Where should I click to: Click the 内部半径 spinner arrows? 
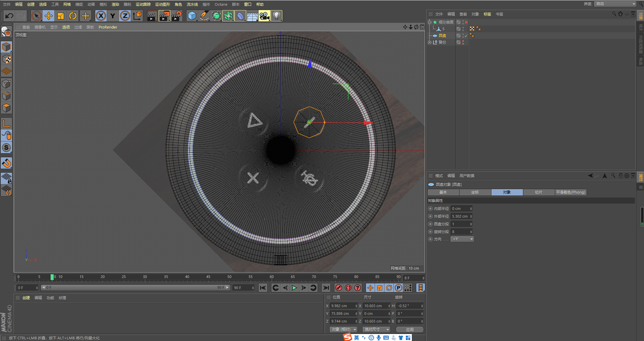point(471,208)
